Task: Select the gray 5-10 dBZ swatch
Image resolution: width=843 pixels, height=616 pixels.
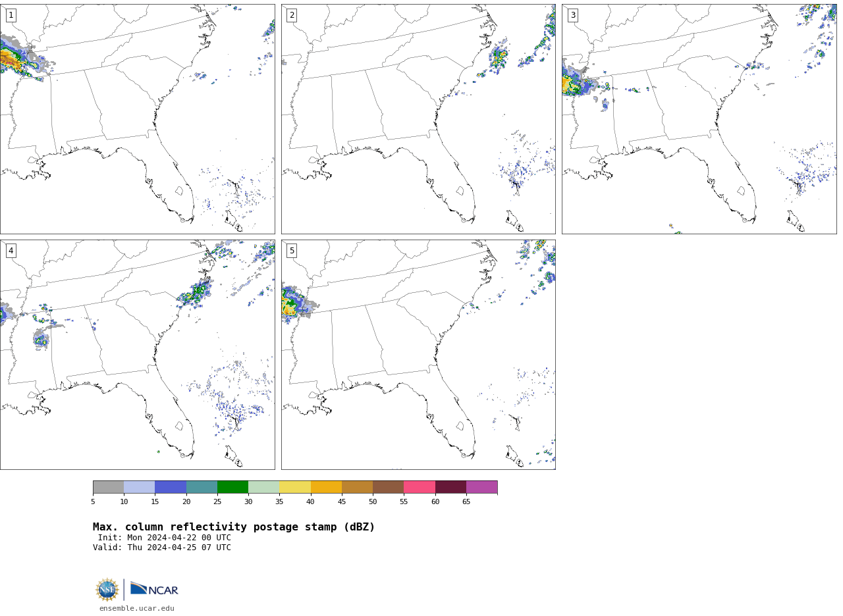Action: (108, 487)
